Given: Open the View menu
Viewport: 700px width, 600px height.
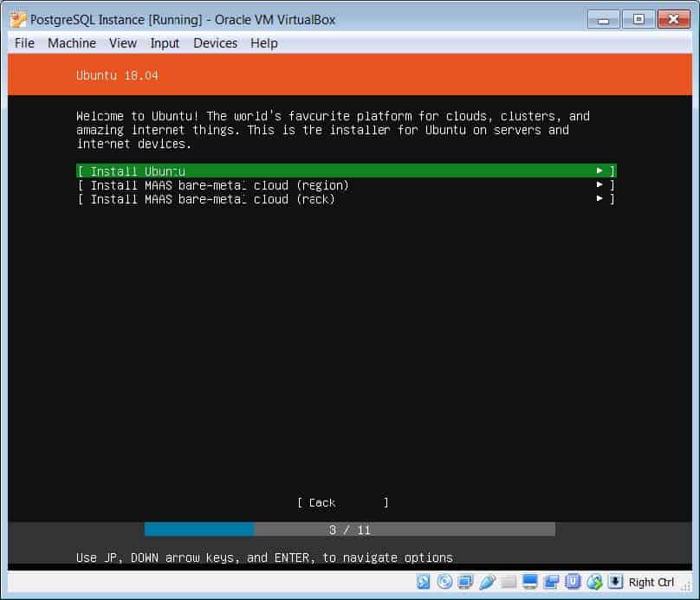Looking at the screenshot, I should coord(123,43).
